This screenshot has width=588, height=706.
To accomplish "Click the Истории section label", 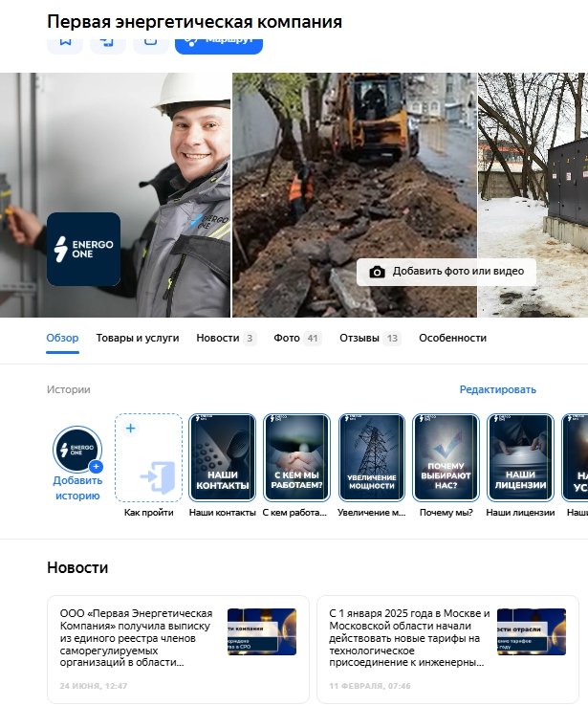I will (x=69, y=389).
